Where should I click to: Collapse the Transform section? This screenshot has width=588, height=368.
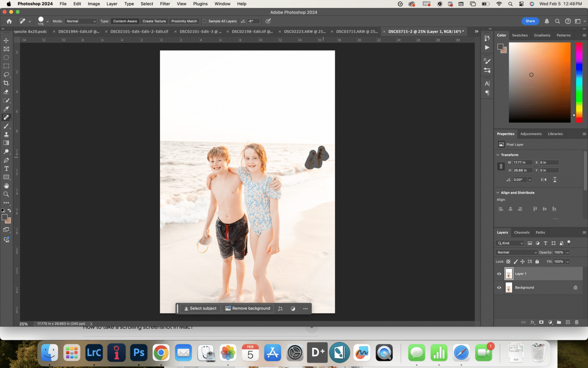click(x=498, y=155)
